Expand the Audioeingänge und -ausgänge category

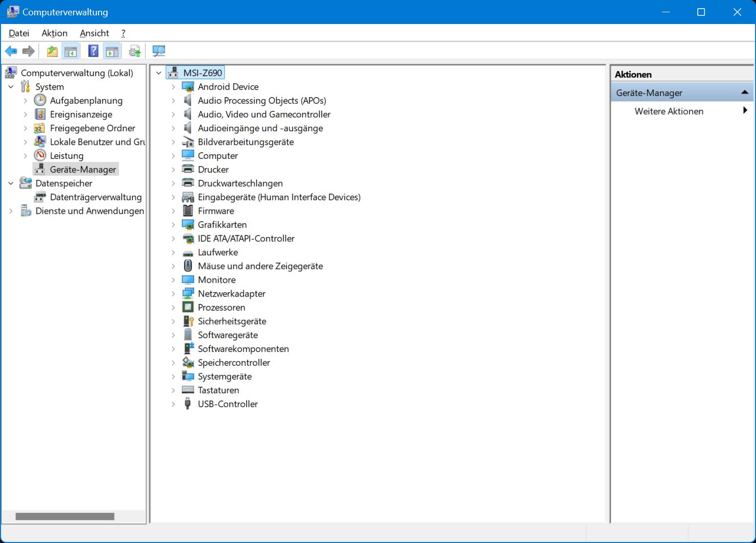point(173,128)
